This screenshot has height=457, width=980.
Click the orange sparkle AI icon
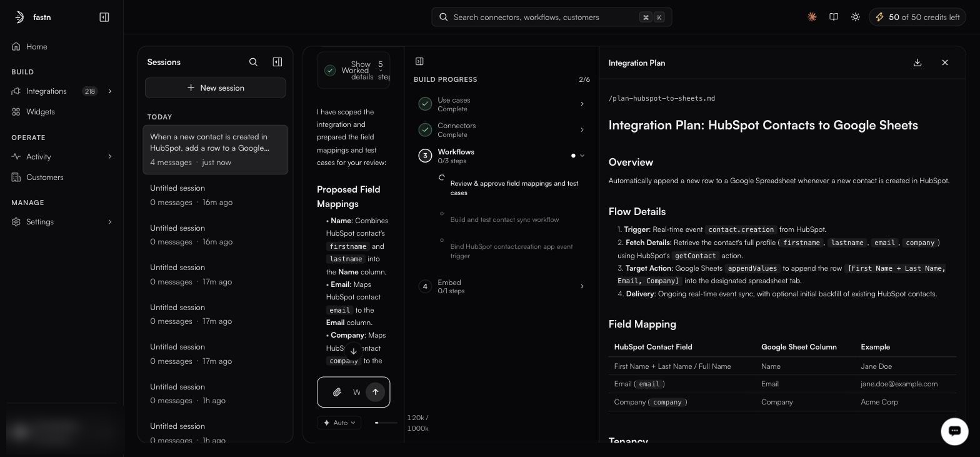pos(812,18)
